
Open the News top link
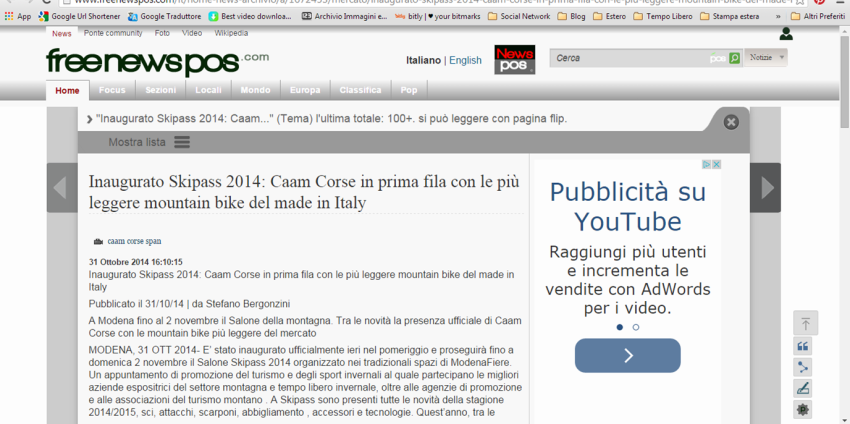tap(62, 34)
